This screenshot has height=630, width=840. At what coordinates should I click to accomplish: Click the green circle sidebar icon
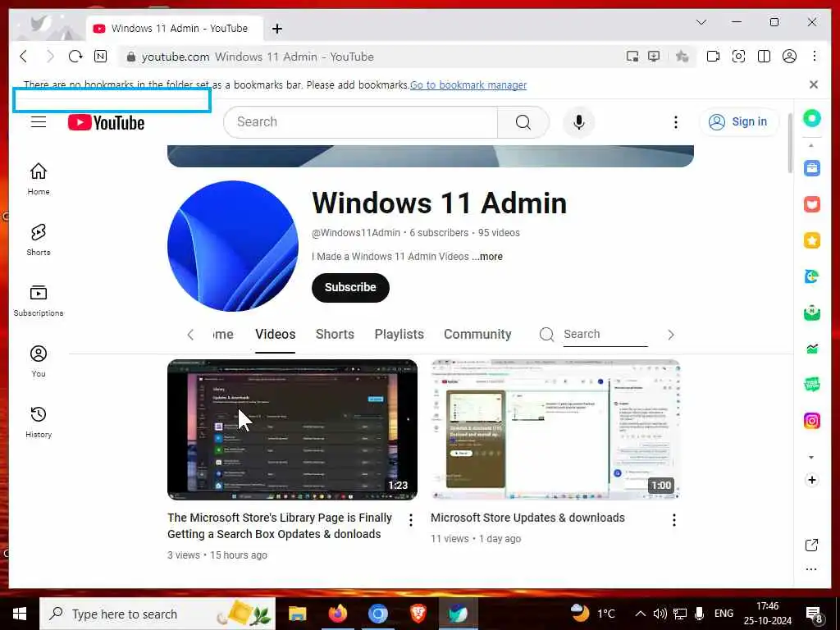(811, 118)
